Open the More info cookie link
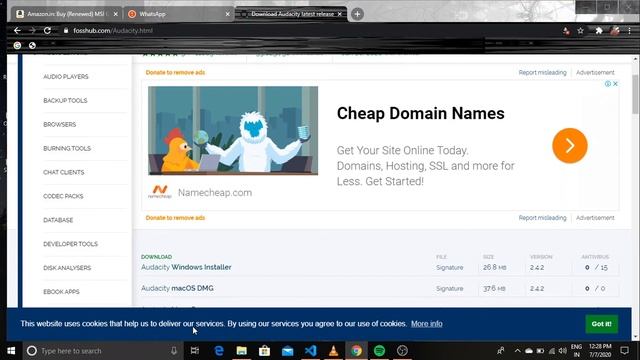Screen dimensions: 640x360 (427, 324)
